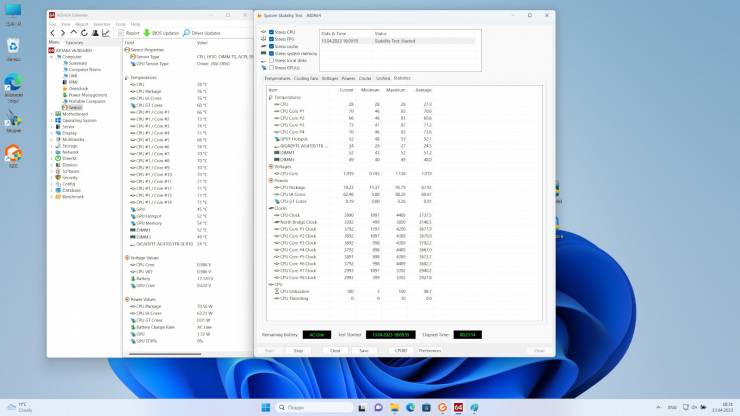The width and height of the screenshot is (740, 416).
Task: Click the Refresh icon in AIDA64 toolbar
Action: coord(84,33)
